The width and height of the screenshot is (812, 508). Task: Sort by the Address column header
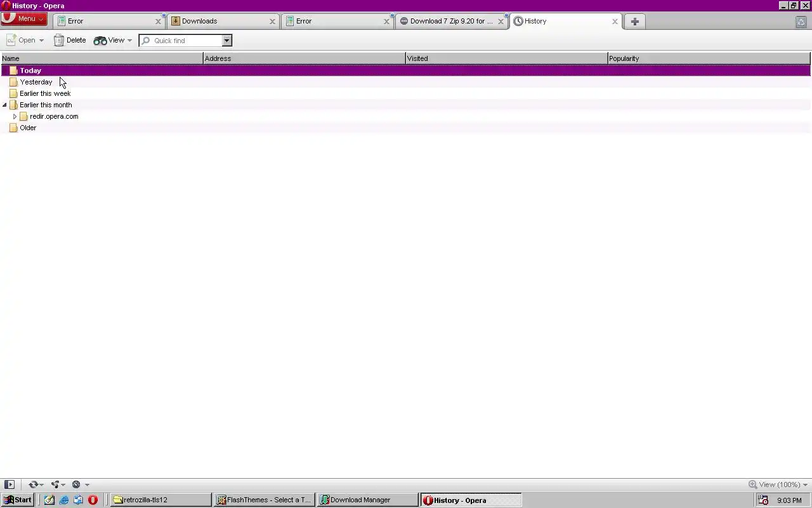(304, 58)
